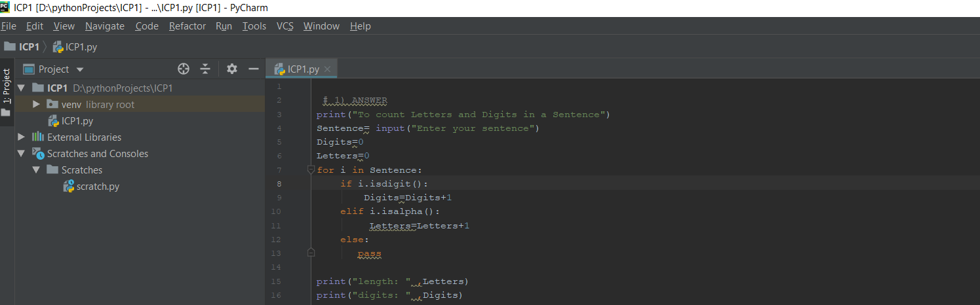Close the ICP1.py editor tab
The image size is (980, 305).
[328, 69]
